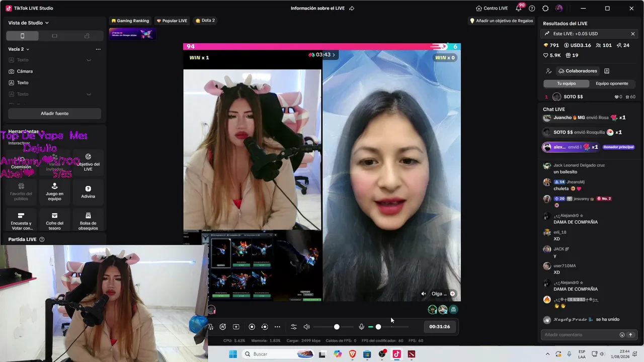The width and height of the screenshot is (644, 362).
Task: Share the LIVE info arrow icon
Action: tap(352, 8)
